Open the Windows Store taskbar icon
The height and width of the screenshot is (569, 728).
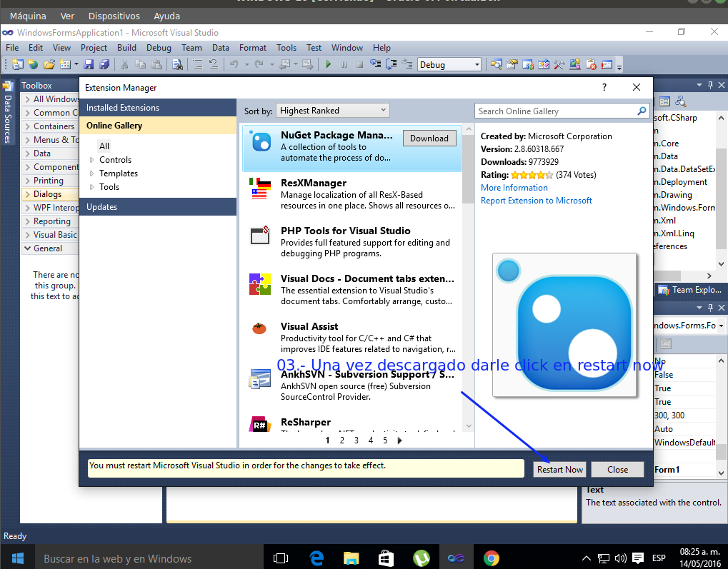click(386, 558)
